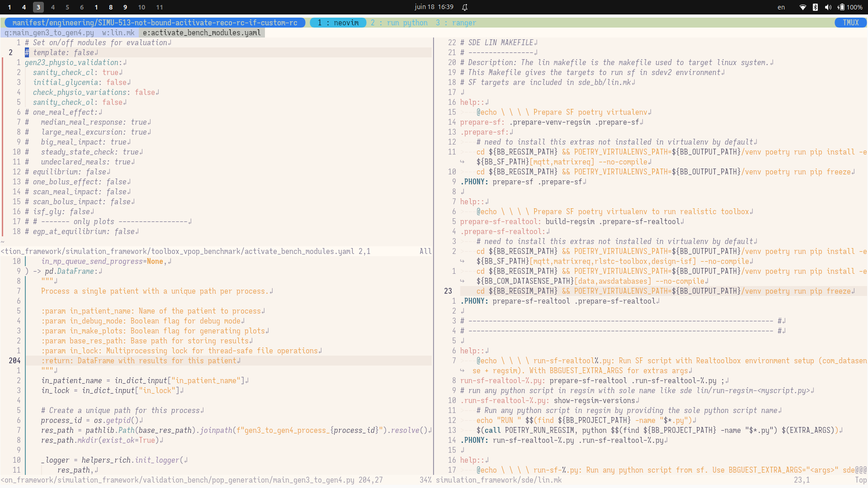The height and width of the screenshot is (488, 868).
Task: Click the TMUX badge at top right
Action: (850, 23)
